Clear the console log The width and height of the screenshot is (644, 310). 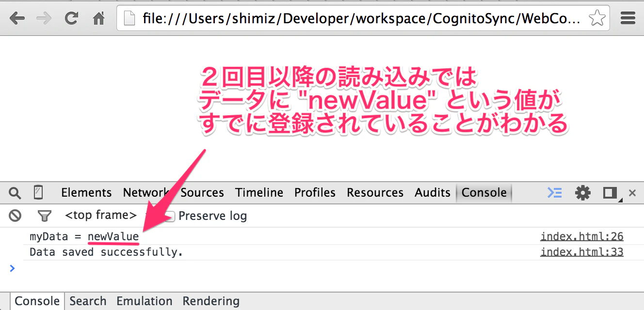tap(16, 216)
